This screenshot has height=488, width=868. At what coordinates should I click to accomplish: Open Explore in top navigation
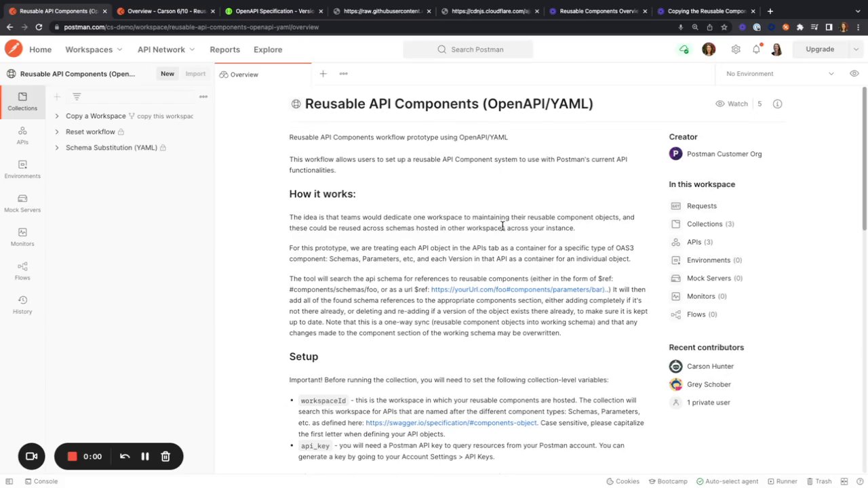pos(268,49)
